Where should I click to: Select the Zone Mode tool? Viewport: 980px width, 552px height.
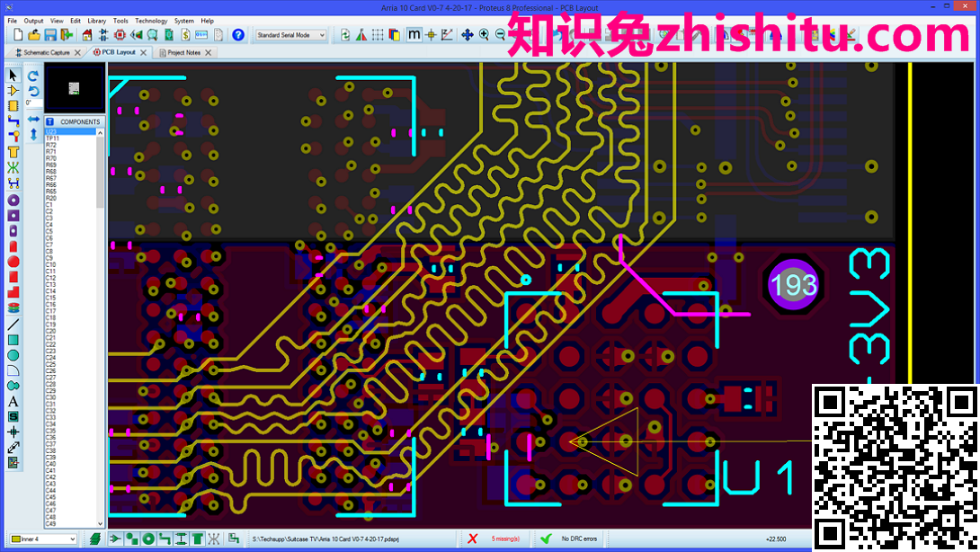pyautogui.click(x=13, y=152)
